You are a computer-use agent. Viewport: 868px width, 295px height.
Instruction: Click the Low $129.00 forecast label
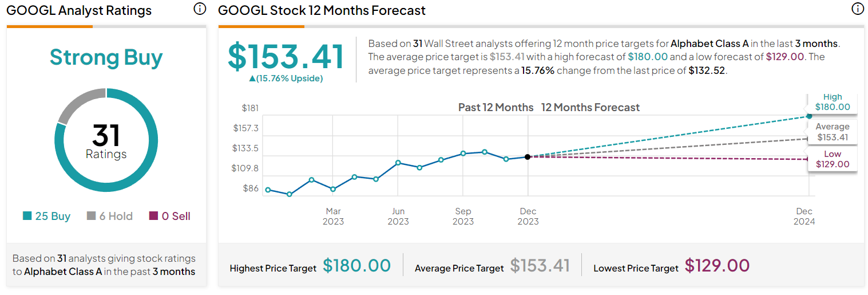point(833,159)
